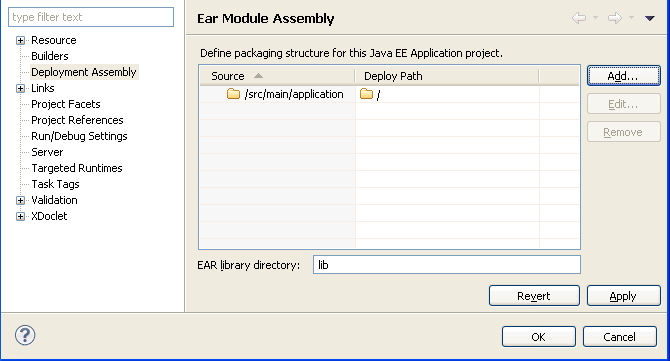The height and width of the screenshot is (361, 670).
Task: Click the forward navigation arrow icon
Action: 615,18
